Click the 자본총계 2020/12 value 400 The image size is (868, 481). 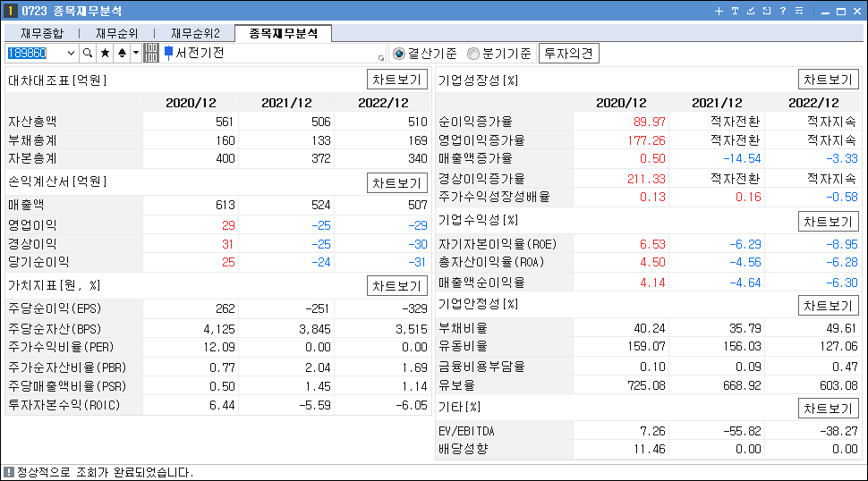[226, 158]
